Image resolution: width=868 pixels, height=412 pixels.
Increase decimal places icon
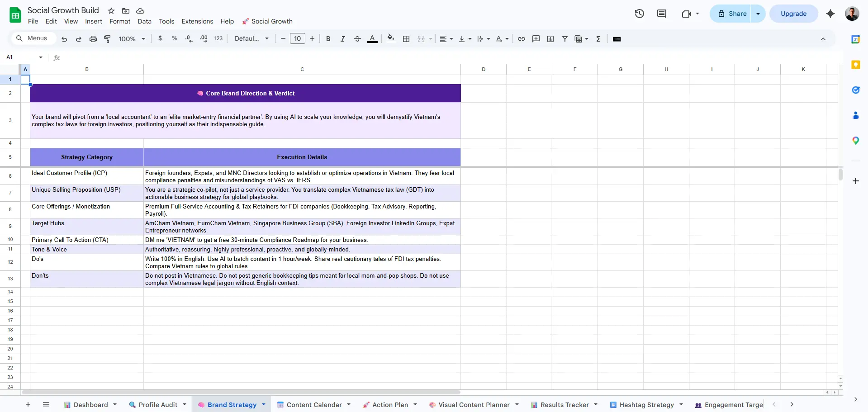(x=204, y=38)
